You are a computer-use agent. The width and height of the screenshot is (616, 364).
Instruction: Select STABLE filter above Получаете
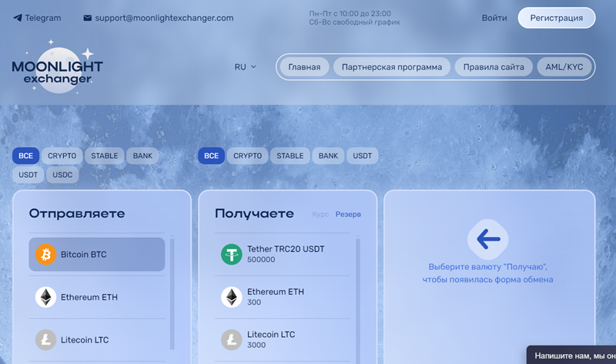[290, 156]
